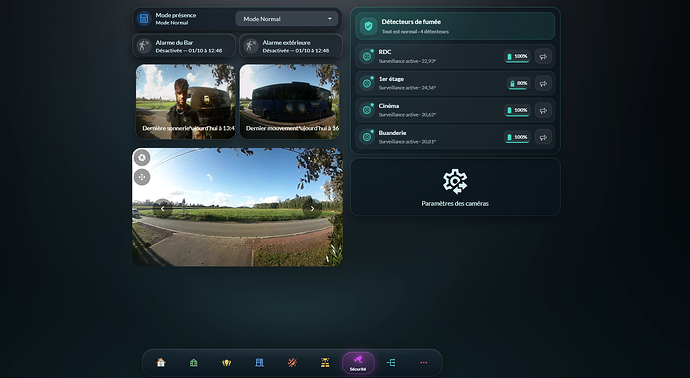Click 'Tout est normal · 4 détecteurs' text
This screenshot has height=378, width=690.
click(415, 32)
